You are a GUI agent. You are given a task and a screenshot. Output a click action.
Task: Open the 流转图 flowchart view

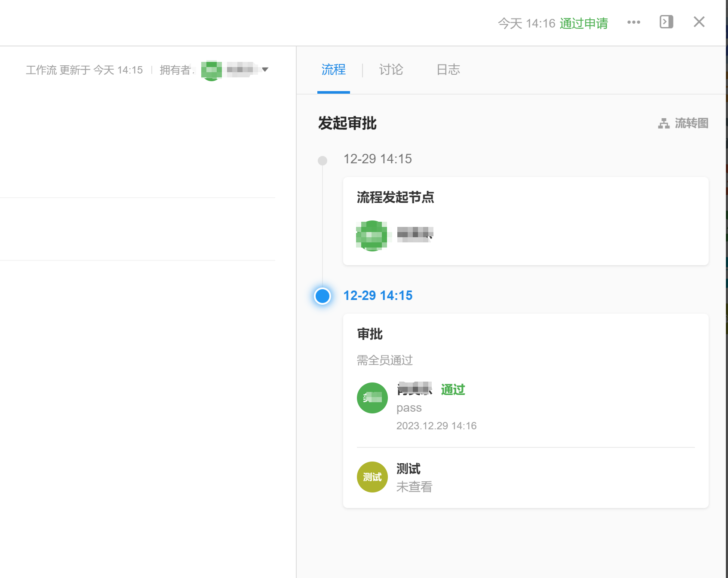683,123
